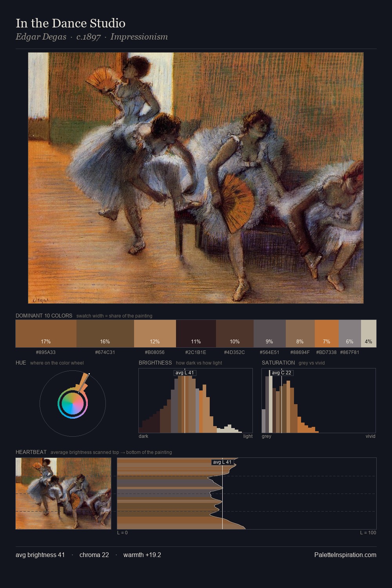
Task: Click the hex code label #4D352C
Action: point(235,352)
